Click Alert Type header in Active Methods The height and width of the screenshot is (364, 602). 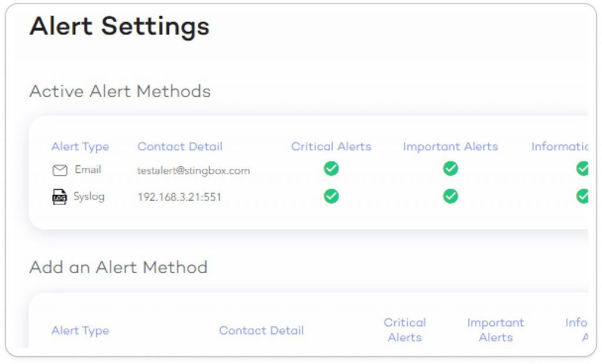[80, 147]
